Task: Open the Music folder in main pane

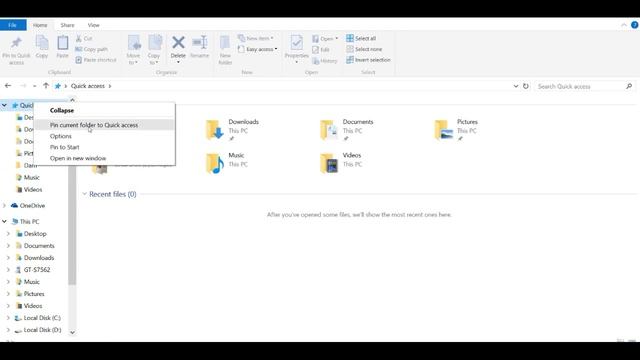Action: click(226, 163)
